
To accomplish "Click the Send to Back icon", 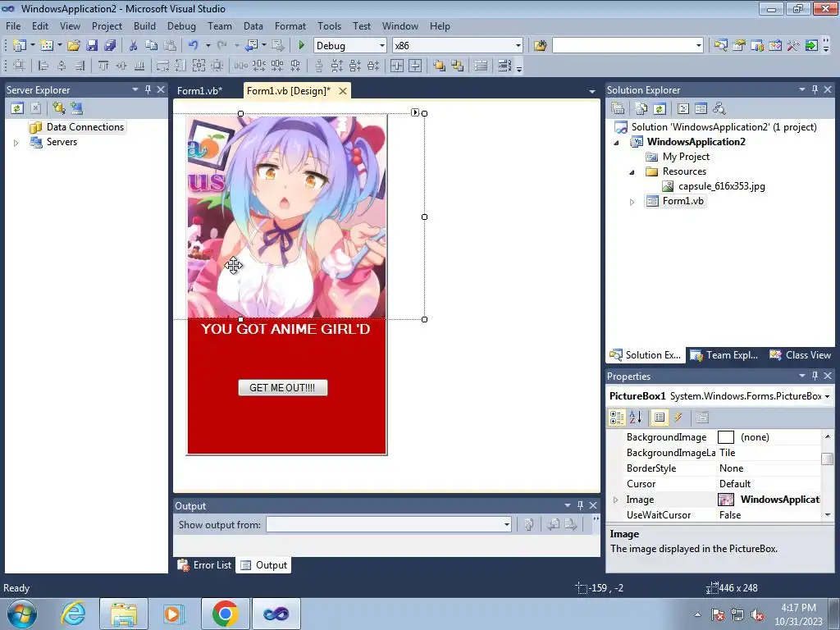I will click(458, 66).
